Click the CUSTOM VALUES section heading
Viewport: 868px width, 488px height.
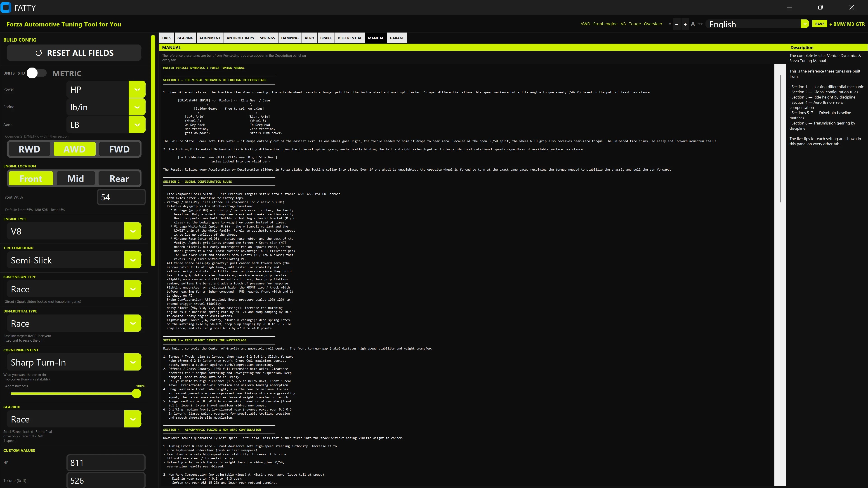point(19,451)
